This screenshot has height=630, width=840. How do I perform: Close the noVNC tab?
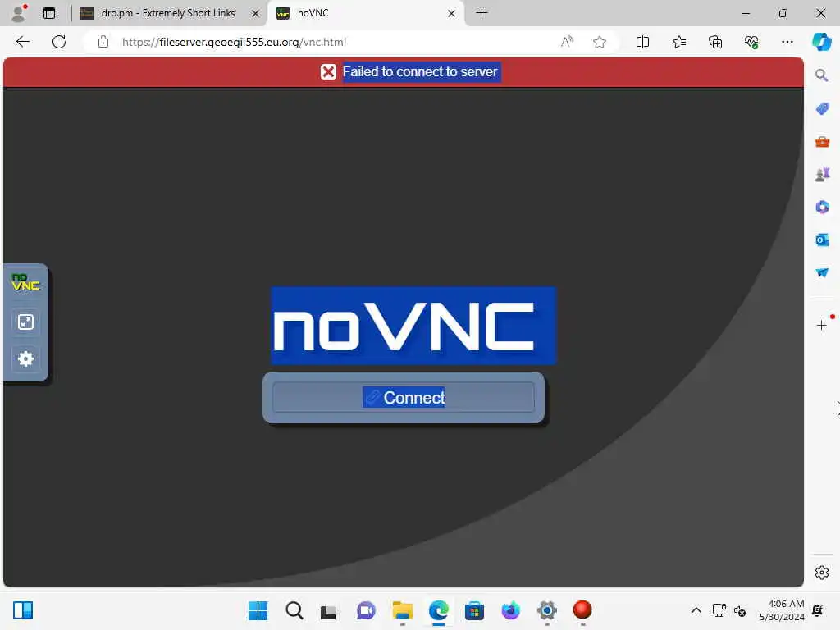(x=451, y=13)
